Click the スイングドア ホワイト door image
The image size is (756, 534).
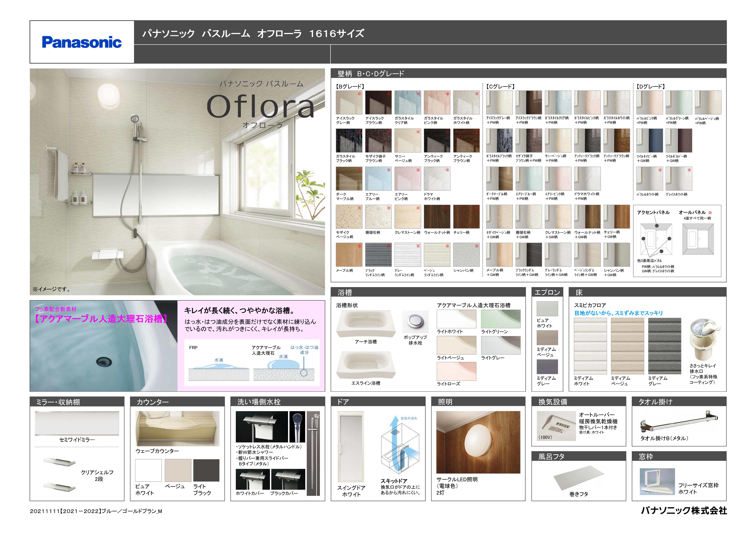(351, 447)
